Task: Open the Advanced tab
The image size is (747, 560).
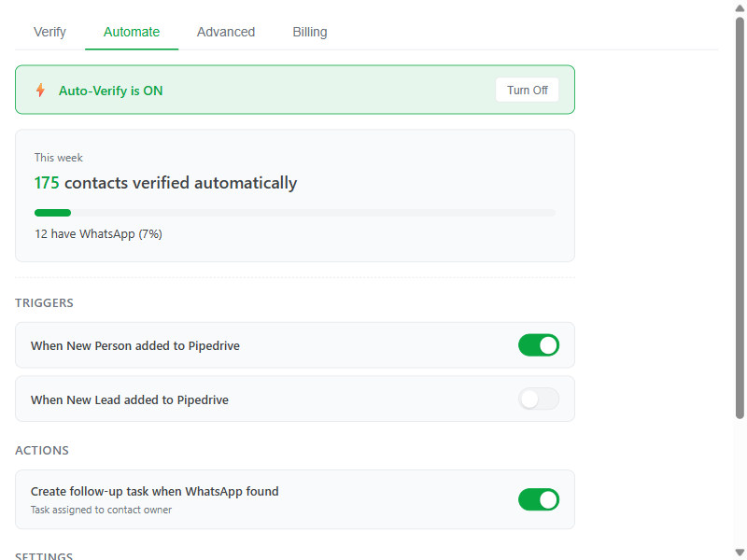Action: point(225,32)
